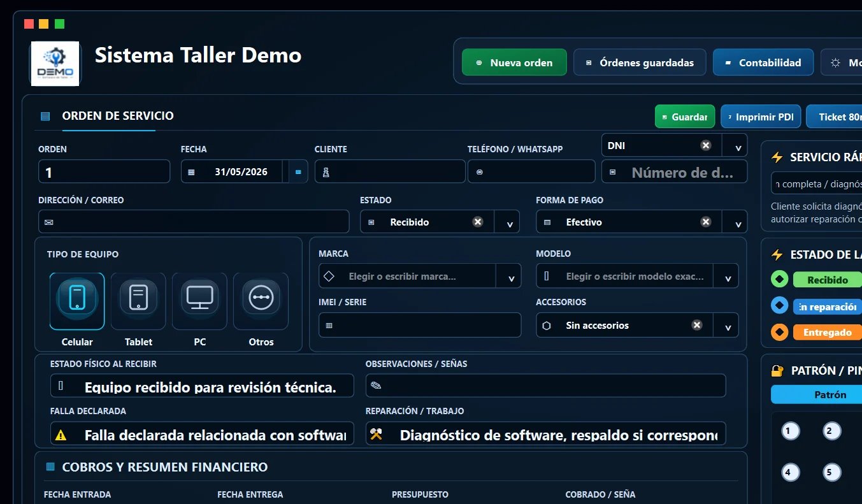Click the MODELO model input
Image resolution: width=862 pixels, height=504 pixels.
pyautogui.click(x=626, y=277)
